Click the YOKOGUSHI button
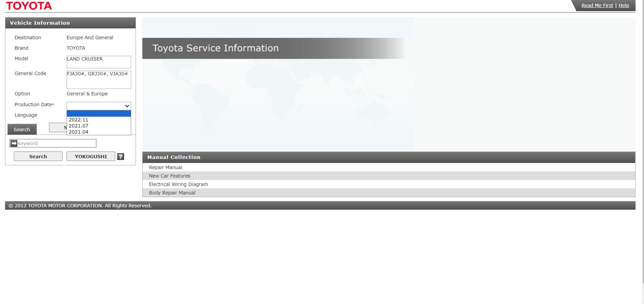 (91, 156)
